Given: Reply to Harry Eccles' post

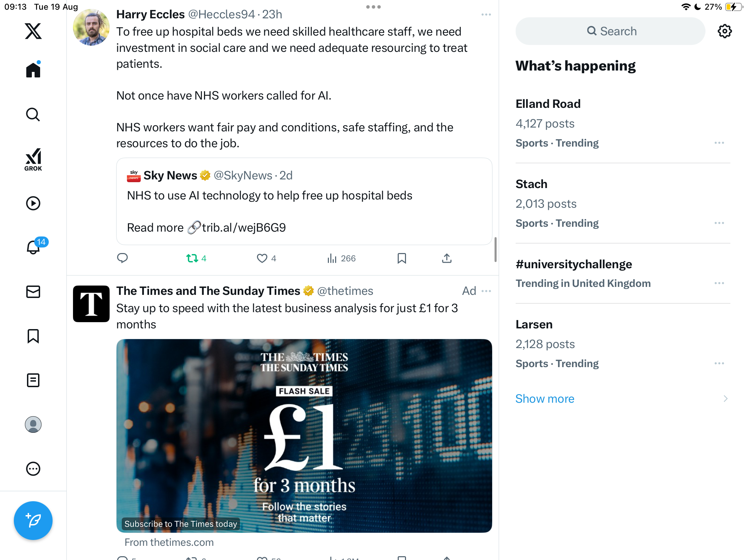Looking at the screenshot, I should 122,258.
